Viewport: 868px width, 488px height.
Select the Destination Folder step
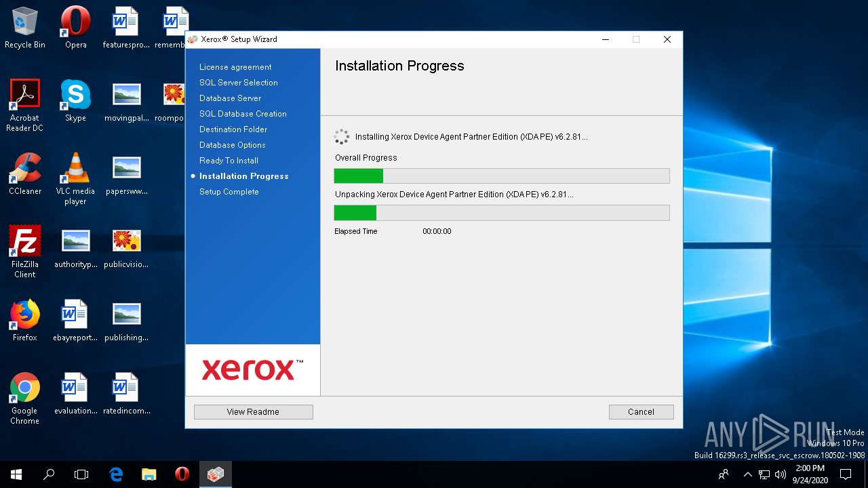(x=233, y=129)
